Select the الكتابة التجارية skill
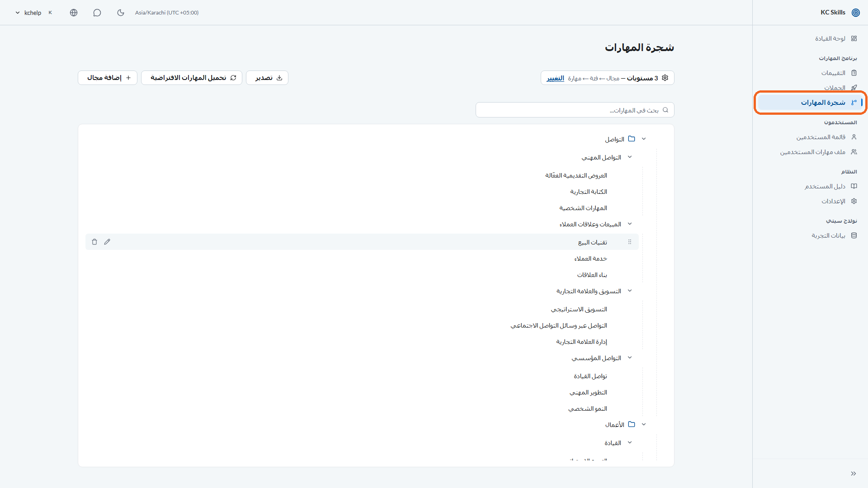Viewport: 868px width, 488px height. point(589,192)
